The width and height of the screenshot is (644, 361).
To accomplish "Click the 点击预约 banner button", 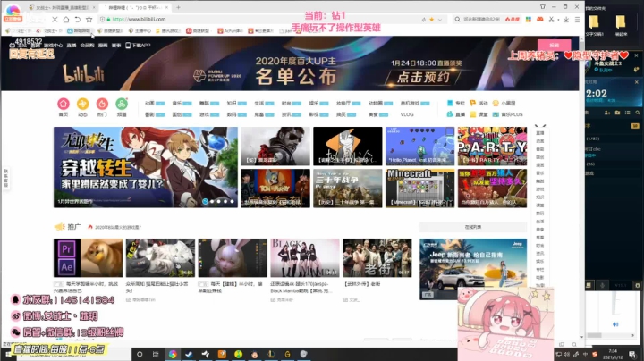I will pyautogui.click(x=423, y=77).
